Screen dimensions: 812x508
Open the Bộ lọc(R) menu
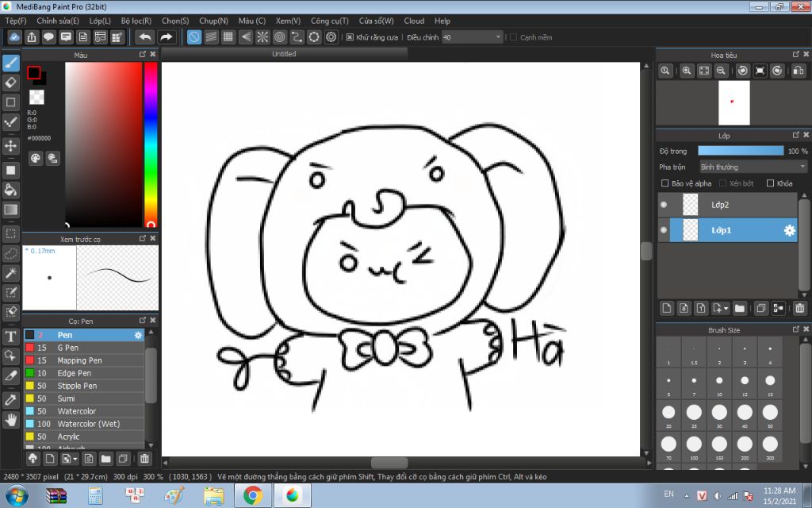pyautogui.click(x=136, y=21)
